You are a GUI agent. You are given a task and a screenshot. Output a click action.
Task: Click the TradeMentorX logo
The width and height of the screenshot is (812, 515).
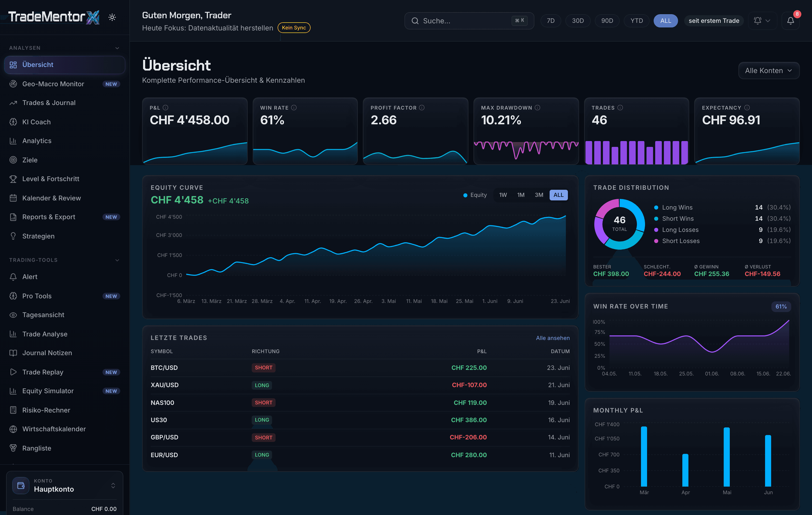pos(54,17)
